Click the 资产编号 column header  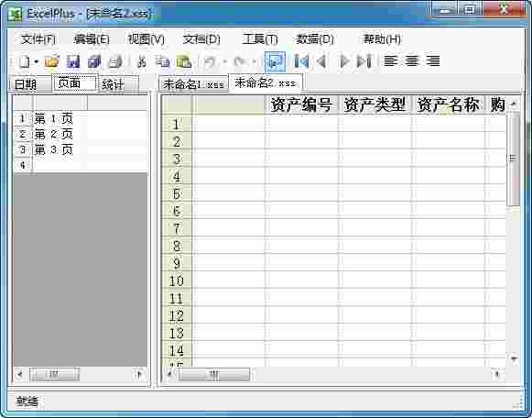point(301,104)
